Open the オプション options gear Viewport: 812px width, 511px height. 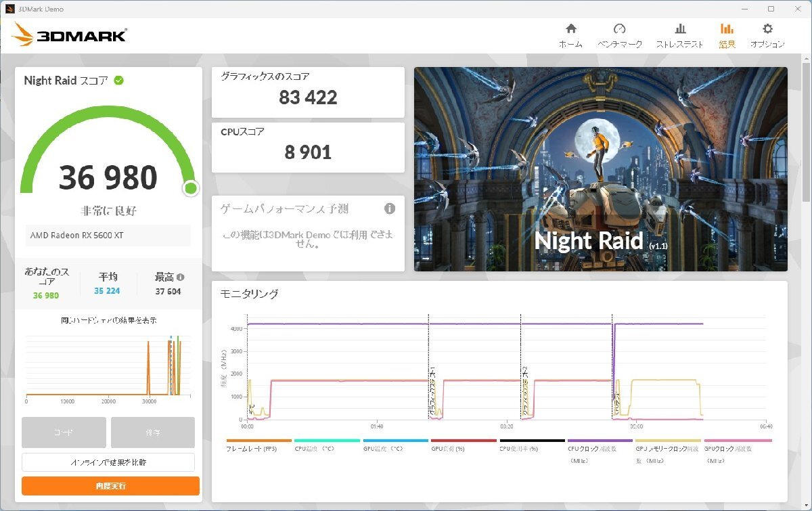pos(767,36)
